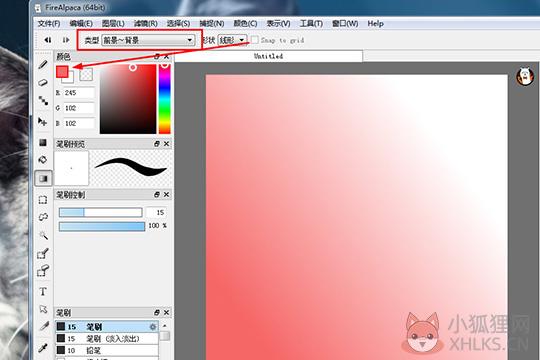The width and height of the screenshot is (540, 360).
Task: Click the red foreground color swatch
Action: 62,71
